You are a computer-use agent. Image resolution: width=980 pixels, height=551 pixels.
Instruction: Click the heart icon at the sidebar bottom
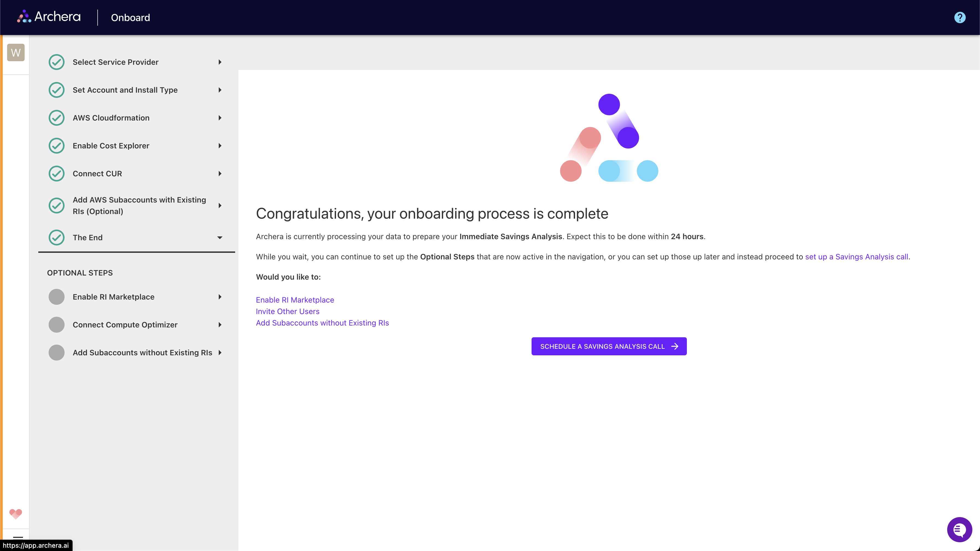pos(16,514)
